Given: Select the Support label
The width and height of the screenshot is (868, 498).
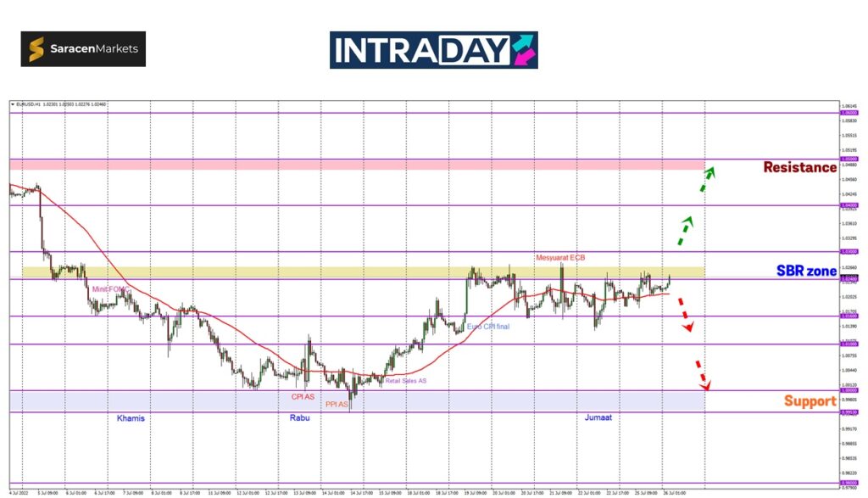Looking at the screenshot, I should pyautogui.click(x=810, y=400).
